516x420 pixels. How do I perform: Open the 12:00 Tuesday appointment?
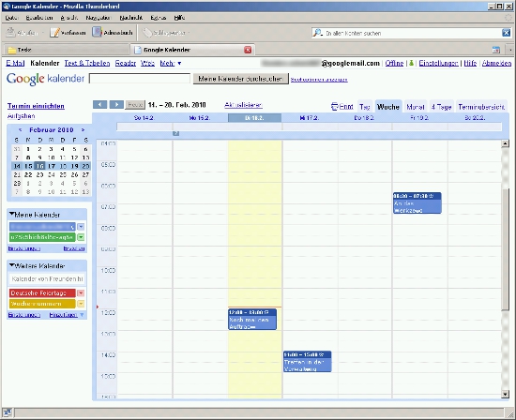(252, 319)
